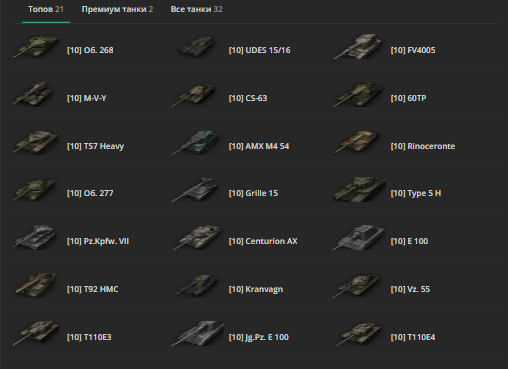
Task: Open the [10] Vz. 55 name
Action: (410, 289)
